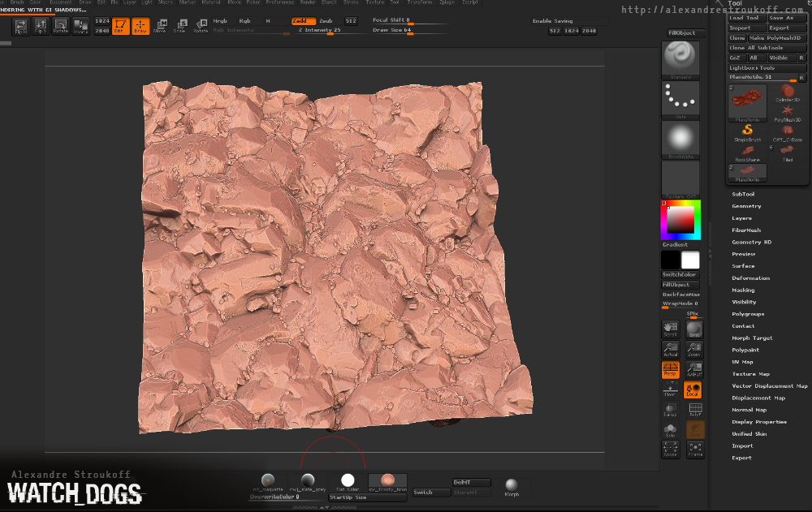
Task: Click the Flip V texture icon
Action: (41, 26)
